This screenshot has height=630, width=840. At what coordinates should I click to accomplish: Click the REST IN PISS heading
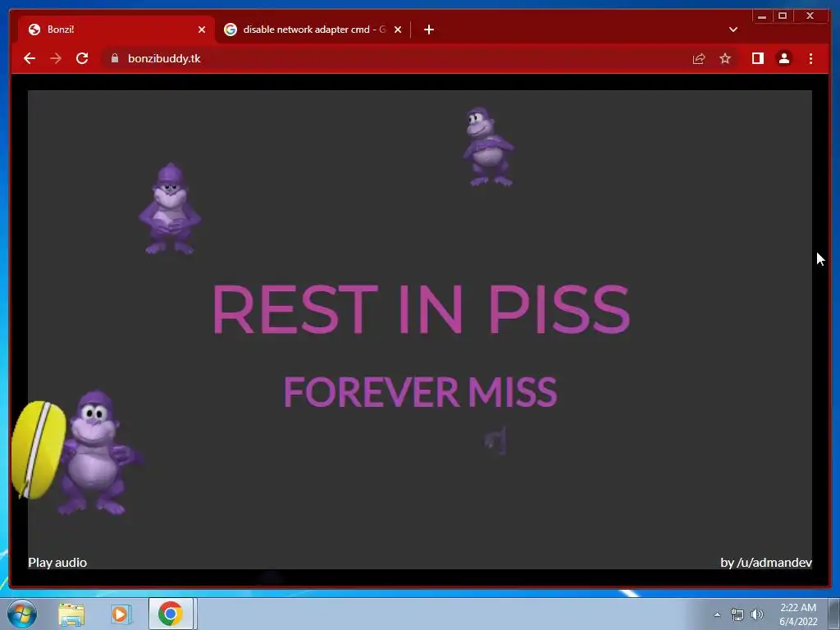pyautogui.click(x=421, y=309)
